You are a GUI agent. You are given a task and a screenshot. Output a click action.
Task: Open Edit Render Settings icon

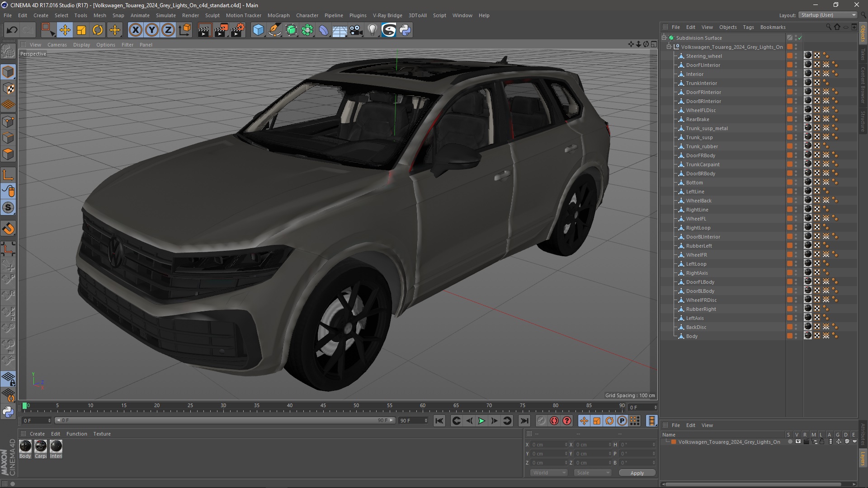pyautogui.click(x=238, y=30)
